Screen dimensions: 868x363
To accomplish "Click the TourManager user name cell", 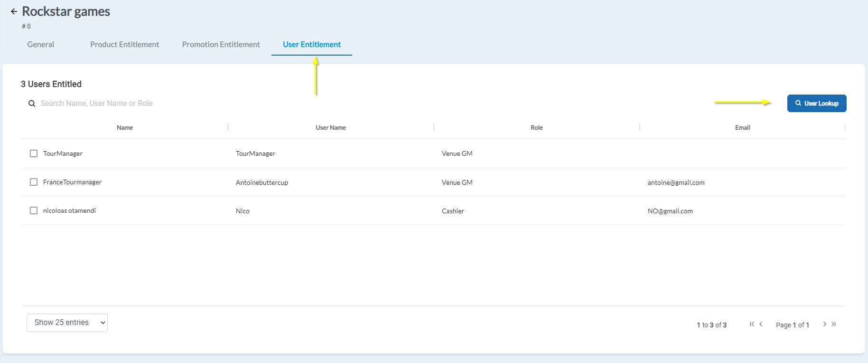I will pos(255,153).
